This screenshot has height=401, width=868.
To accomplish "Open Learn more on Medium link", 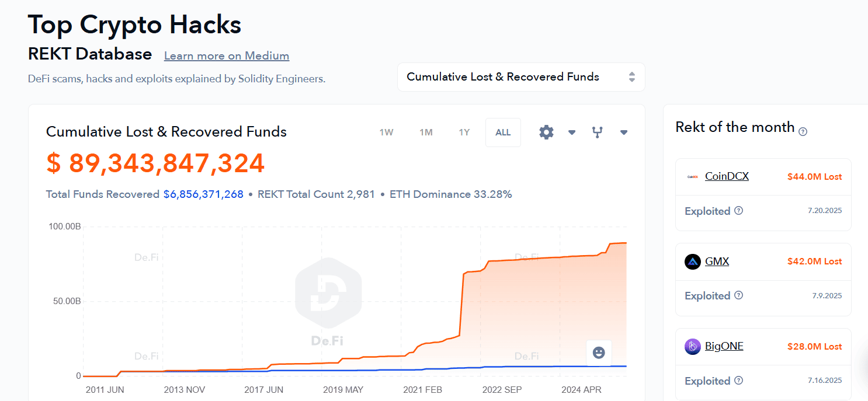I will [x=227, y=56].
